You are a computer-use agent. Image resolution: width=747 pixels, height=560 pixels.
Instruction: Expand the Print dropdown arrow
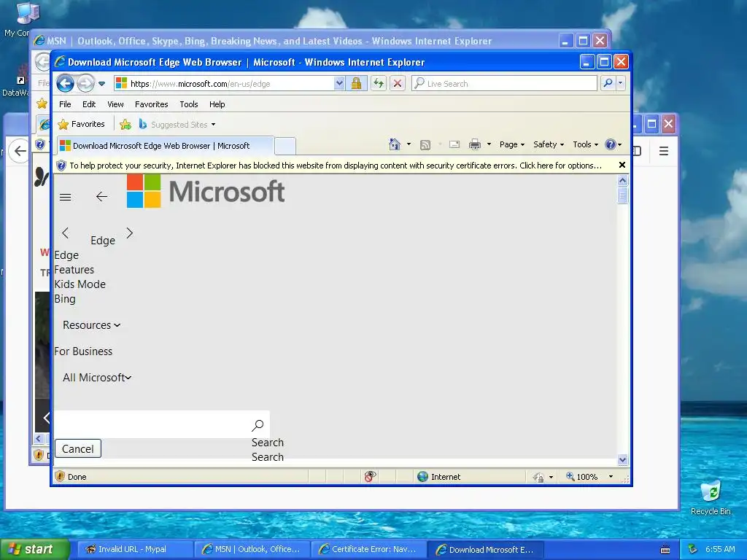click(489, 144)
